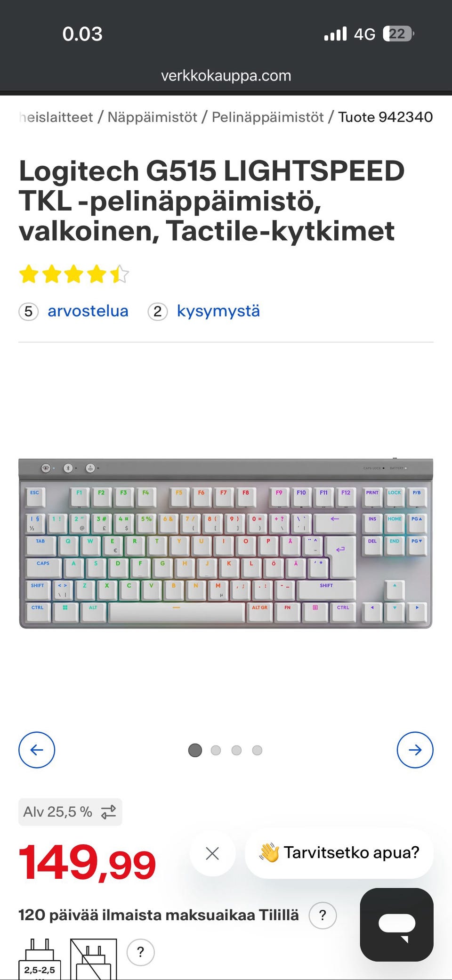Open the kysymystä questions link
Screen dimensions: 452x980
click(x=218, y=311)
